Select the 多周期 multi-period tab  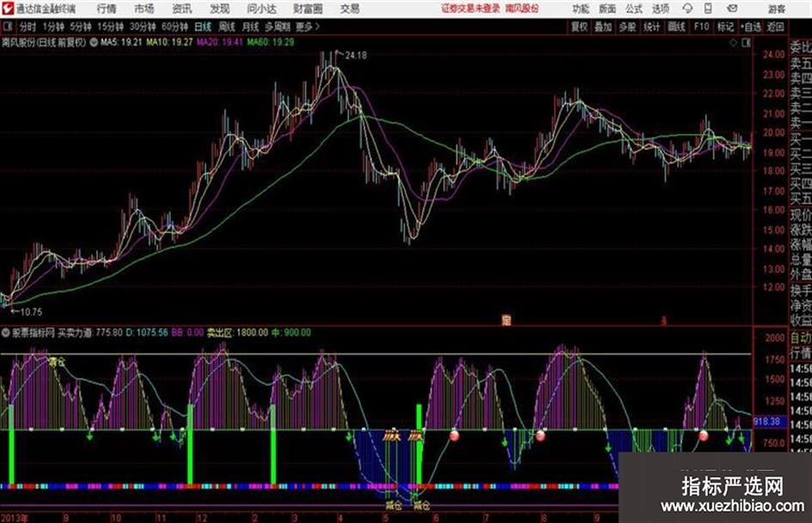click(x=278, y=27)
